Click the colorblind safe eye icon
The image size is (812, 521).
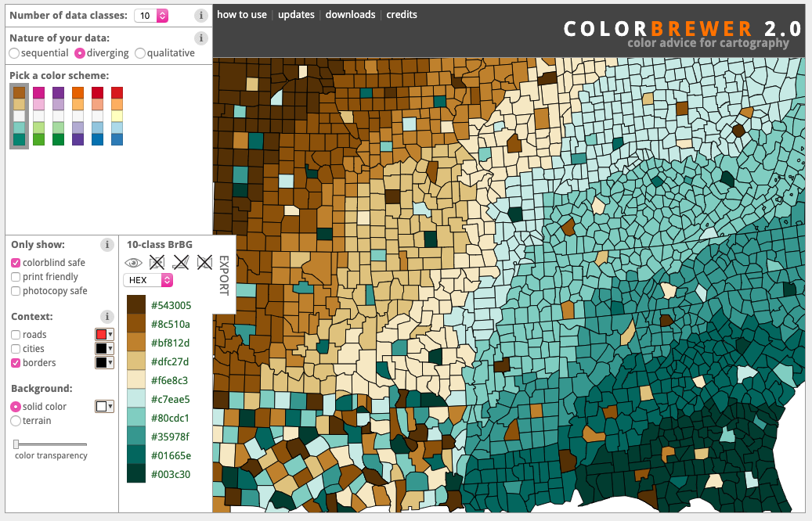point(134,263)
